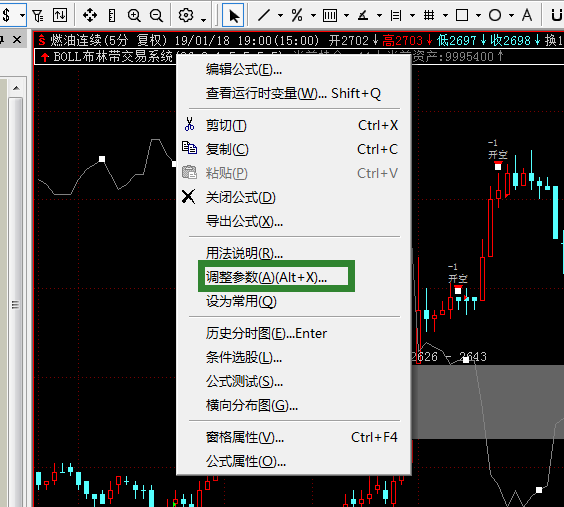Screen dimensions: 564x507
Task: Click the BOLL布林带交易系统 indicator label
Action: point(113,57)
